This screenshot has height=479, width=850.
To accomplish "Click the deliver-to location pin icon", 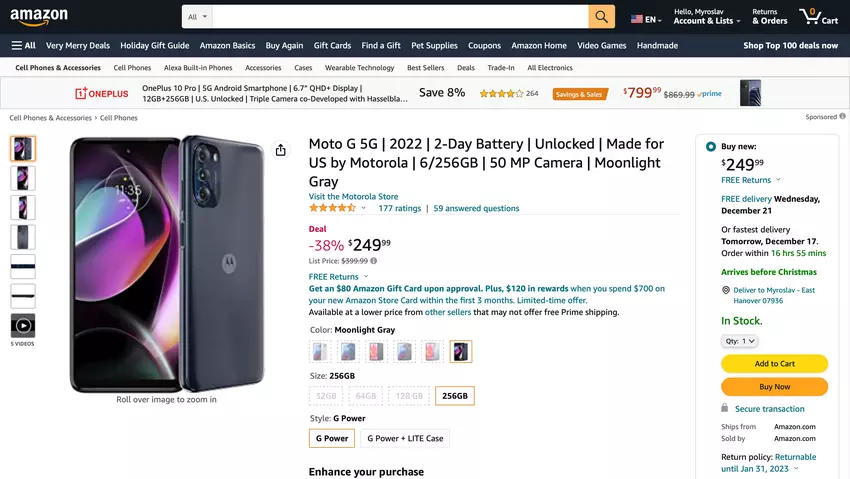I will tap(725, 290).
